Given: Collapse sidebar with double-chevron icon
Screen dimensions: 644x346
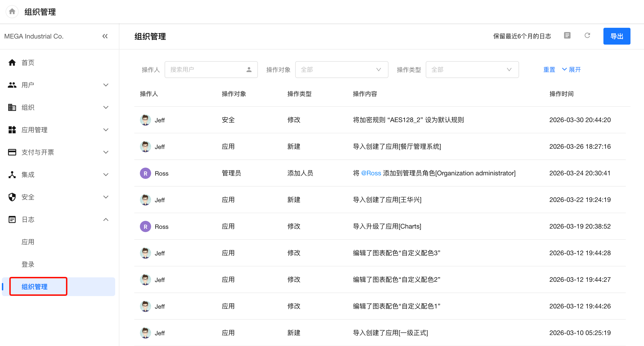Looking at the screenshot, I should coord(105,36).
